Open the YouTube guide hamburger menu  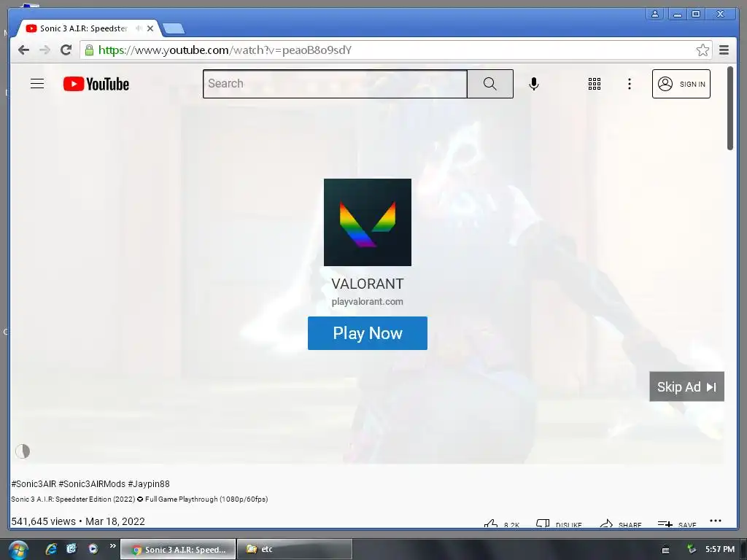pos(37,84)
